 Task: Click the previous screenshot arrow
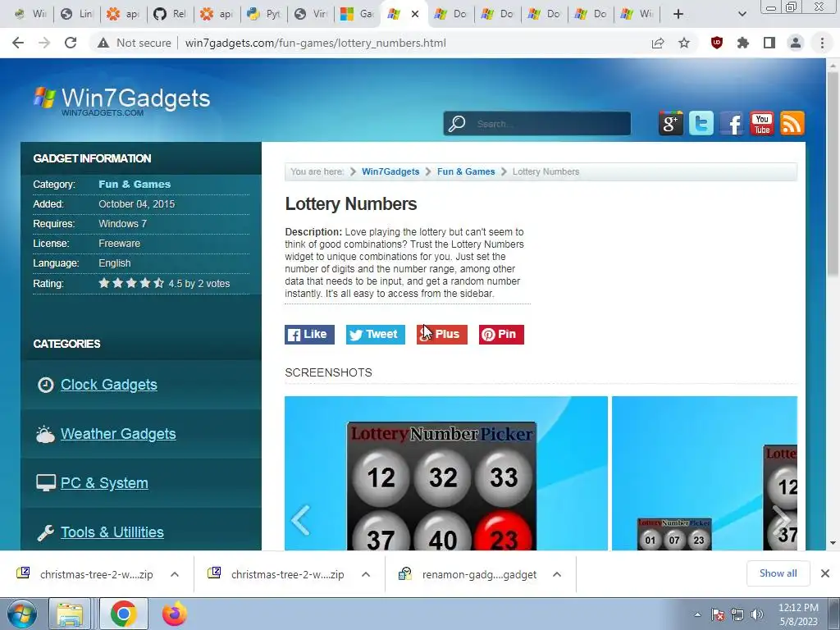click(300, 520)
